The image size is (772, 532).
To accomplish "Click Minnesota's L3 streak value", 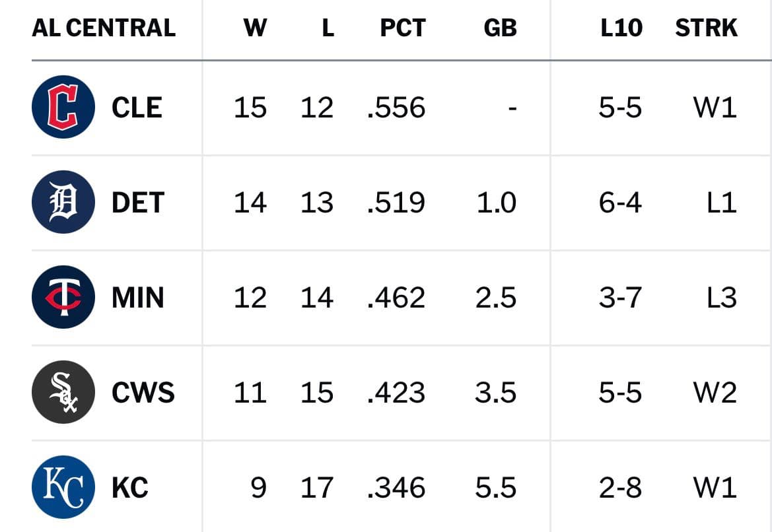I will pos(722,297).
